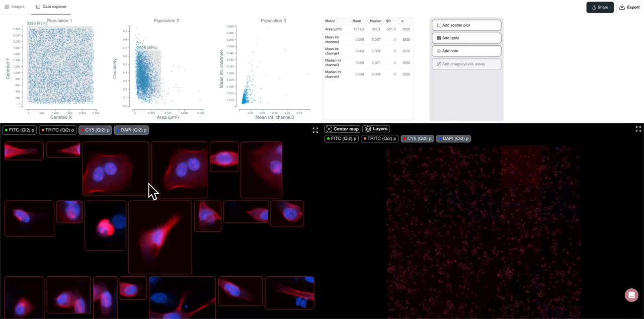Switch to the Images tab
Viewport: 644px width, 319px height.
coord(14,7)
